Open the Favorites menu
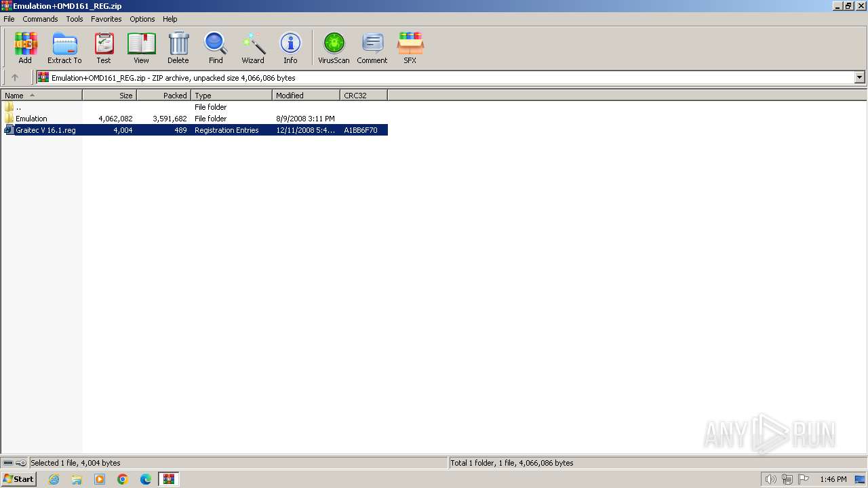The width and height of the screenshot is (868, 488). [x=106, y=19]
